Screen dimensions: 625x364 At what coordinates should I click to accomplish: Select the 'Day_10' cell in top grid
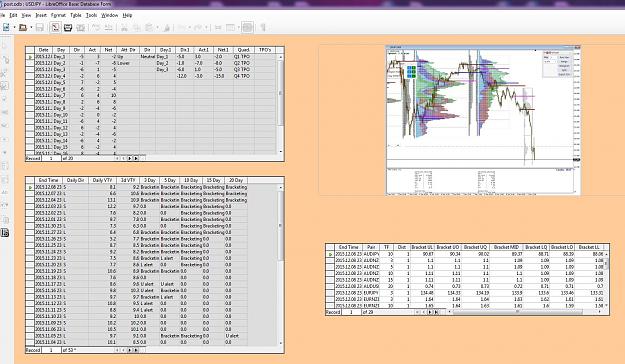coord(61,115)
